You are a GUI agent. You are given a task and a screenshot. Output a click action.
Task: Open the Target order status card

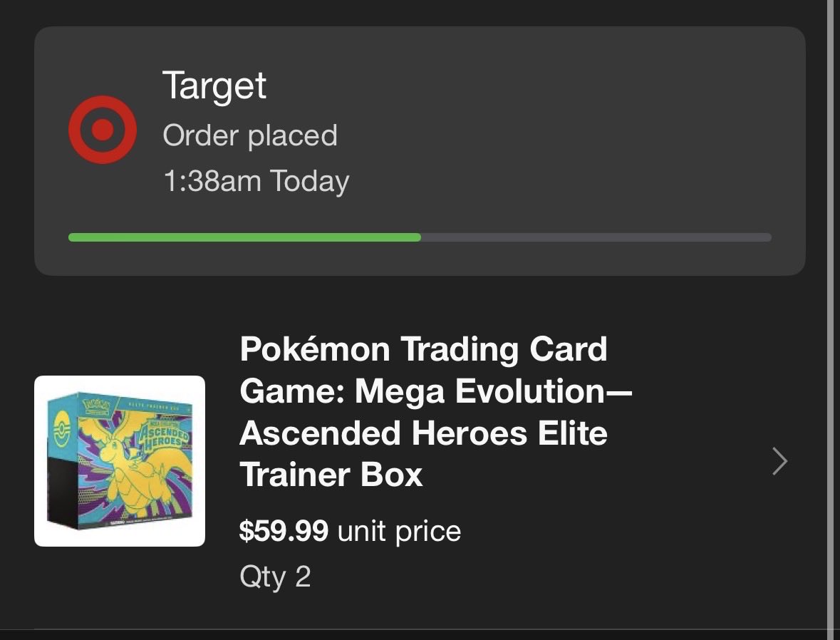pos(420,151)
